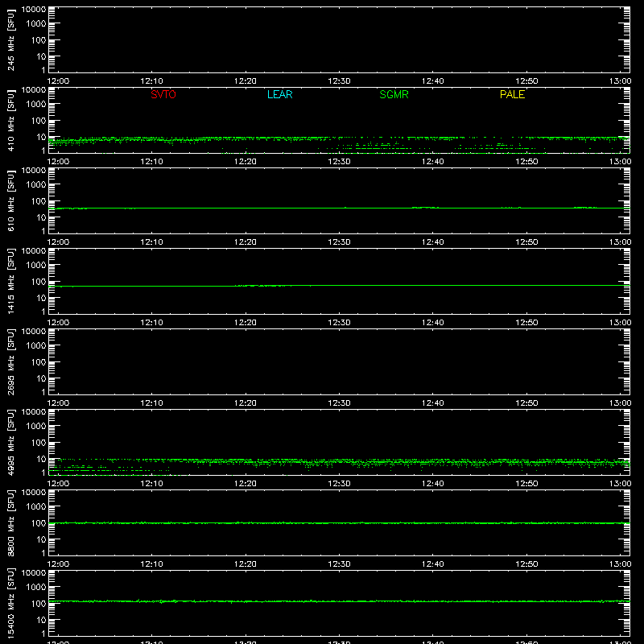Viewport: 644px width, 644px height.
Task: Click the cyan LEAR station label
Action: coord(279,94)
